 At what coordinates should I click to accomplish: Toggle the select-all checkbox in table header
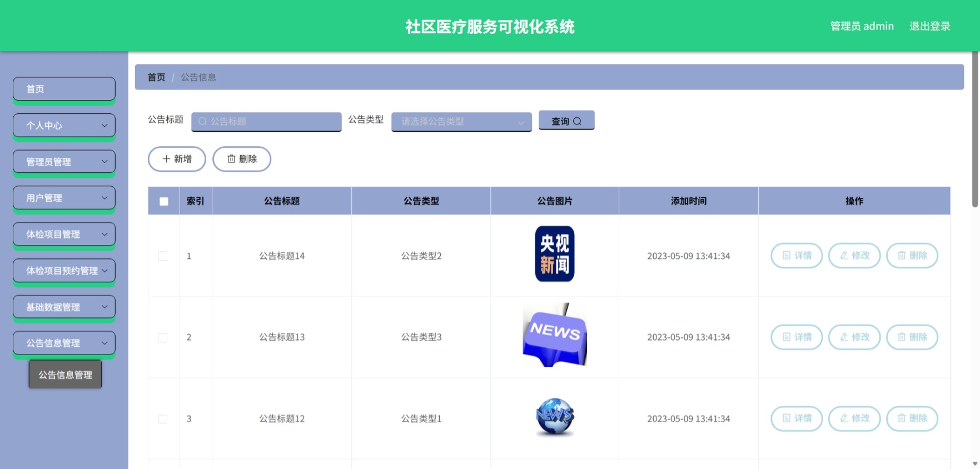coord(164,201)
